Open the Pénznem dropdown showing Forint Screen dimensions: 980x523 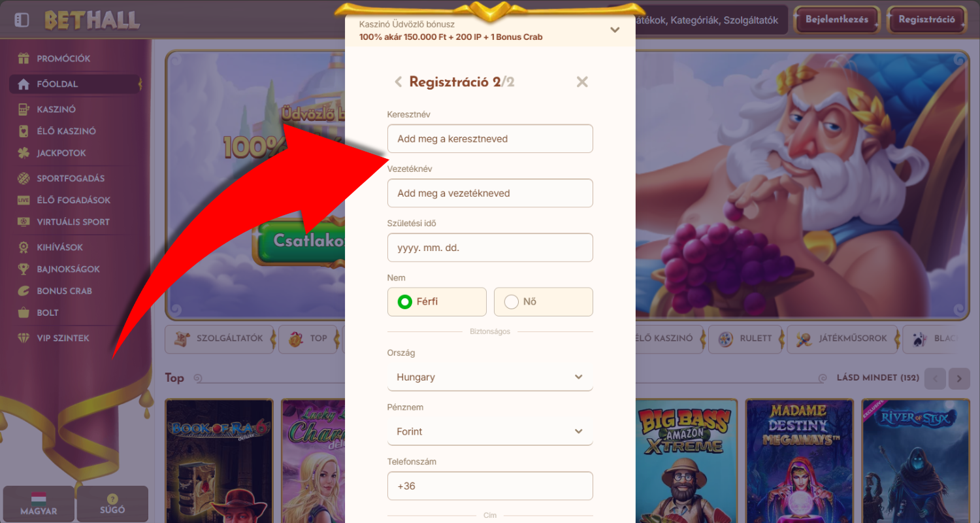point(490,431)
